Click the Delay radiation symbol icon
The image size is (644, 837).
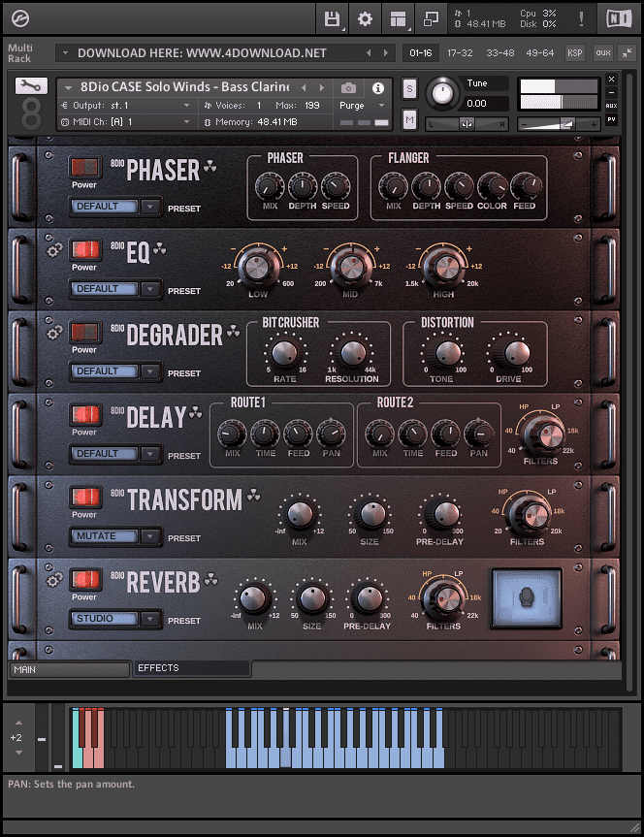pyautogui.click(x=196, y=412)
